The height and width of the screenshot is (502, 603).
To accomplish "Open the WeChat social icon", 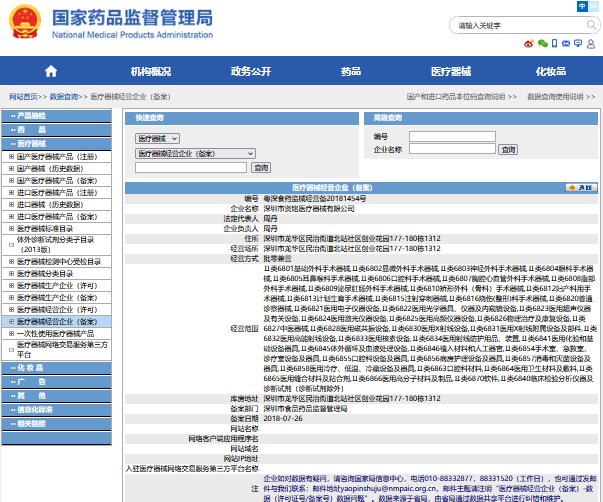I will click(543, 43).
